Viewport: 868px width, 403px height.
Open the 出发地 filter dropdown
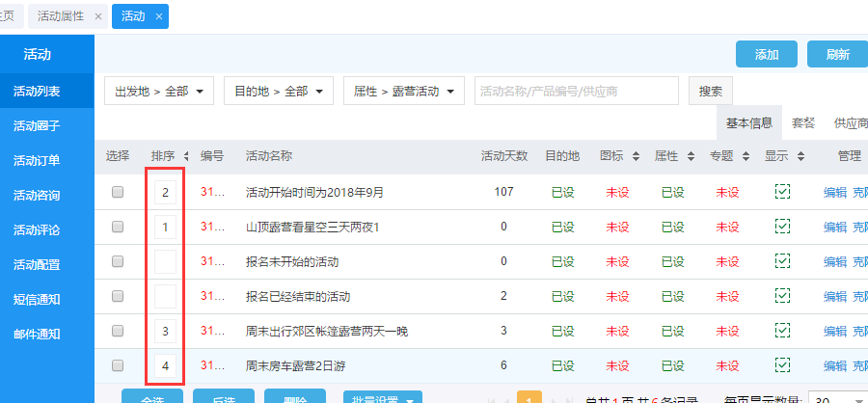(x=158, y=92)
